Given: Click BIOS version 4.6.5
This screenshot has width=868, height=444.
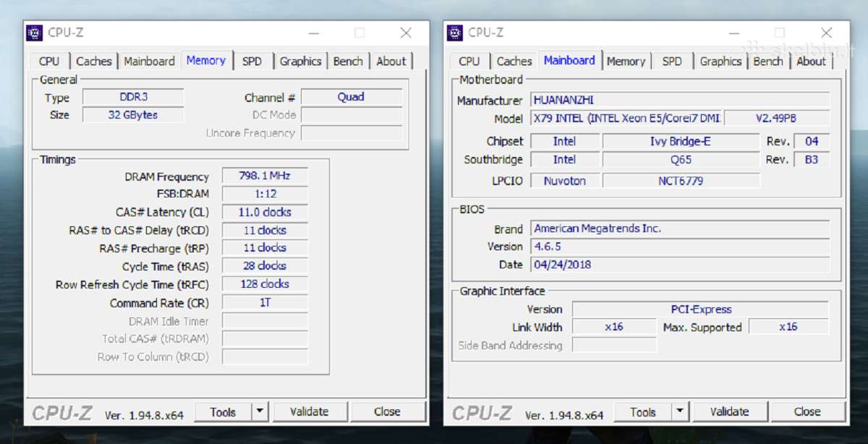Looking at the screenshot, I should (x=681, y=247).
